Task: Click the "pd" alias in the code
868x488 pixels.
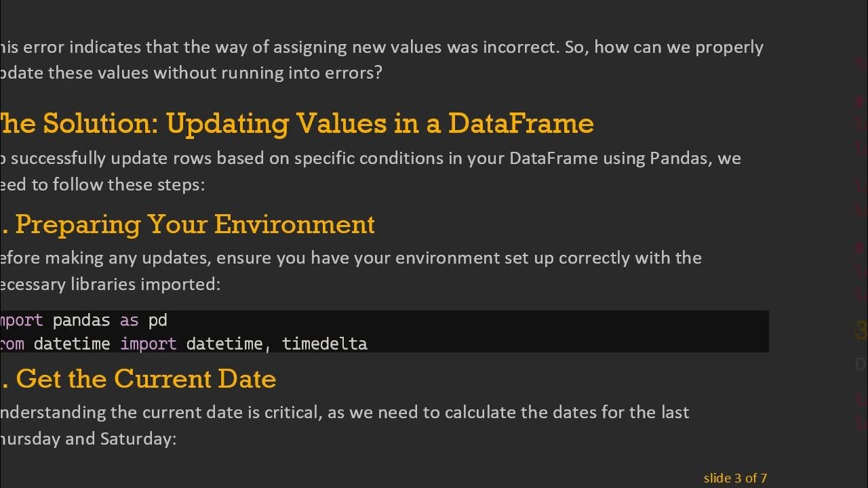Action: tap(157, 320)
